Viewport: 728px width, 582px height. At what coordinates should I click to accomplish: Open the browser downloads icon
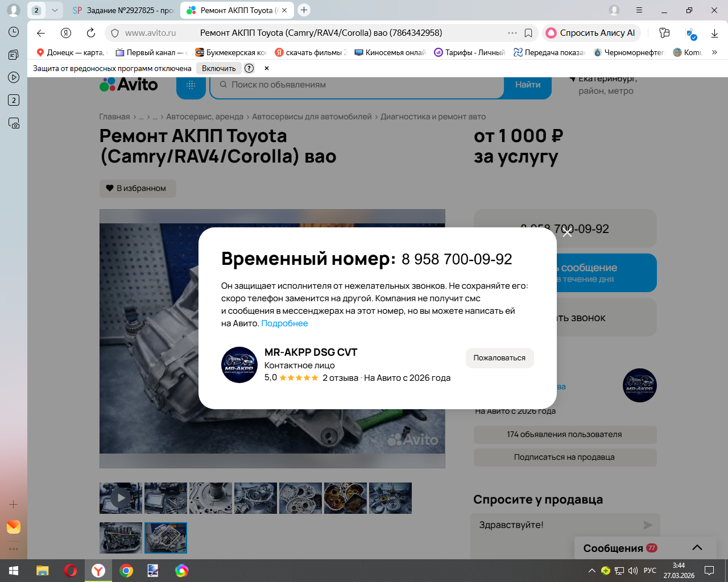[x=714, y=33]
